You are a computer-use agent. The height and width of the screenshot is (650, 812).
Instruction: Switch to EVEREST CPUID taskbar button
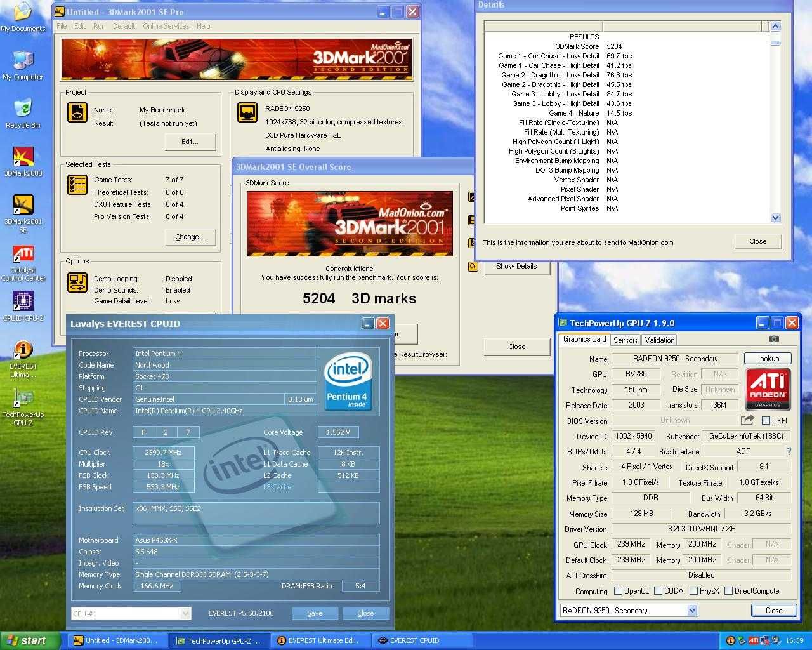pos(422,640)
